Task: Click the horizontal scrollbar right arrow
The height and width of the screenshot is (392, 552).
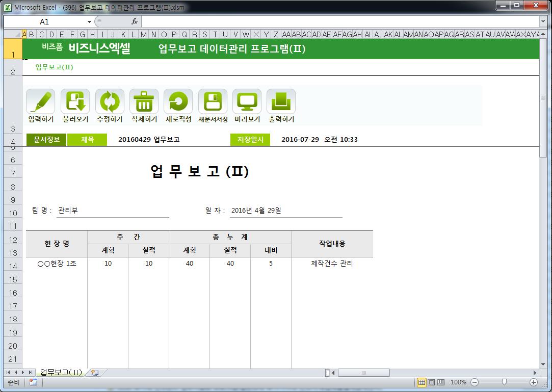Action: [x=535, y=373]
